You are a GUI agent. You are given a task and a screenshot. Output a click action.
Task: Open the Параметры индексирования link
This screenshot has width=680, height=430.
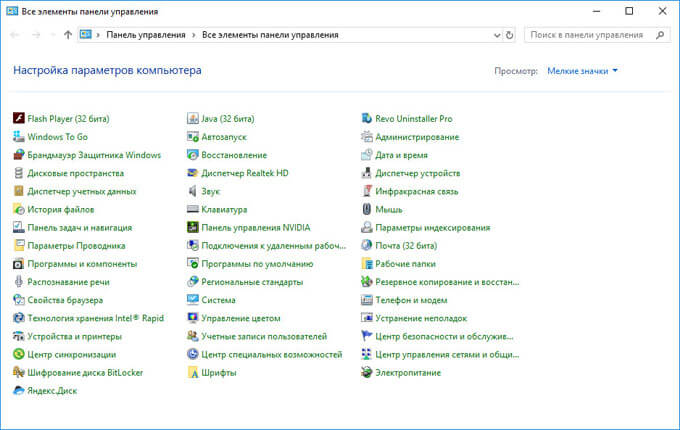pos(432,228)
